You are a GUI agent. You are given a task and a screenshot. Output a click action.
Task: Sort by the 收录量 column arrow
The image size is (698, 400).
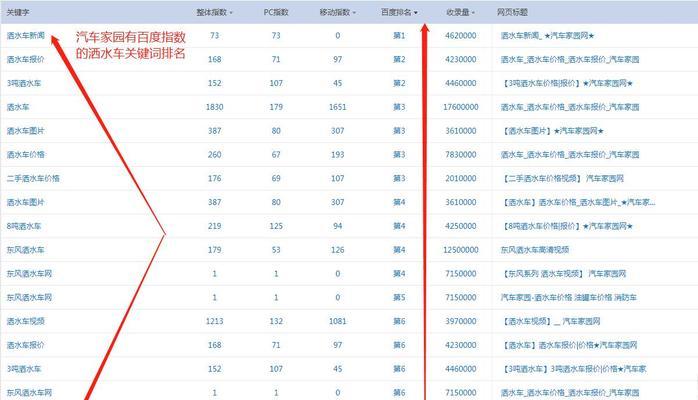(x=473, y=13)
